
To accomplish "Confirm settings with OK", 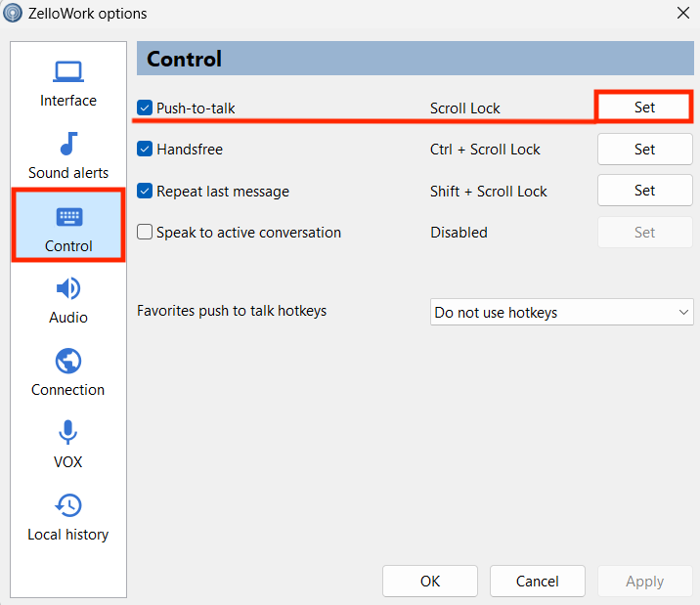I will [430, 581].
